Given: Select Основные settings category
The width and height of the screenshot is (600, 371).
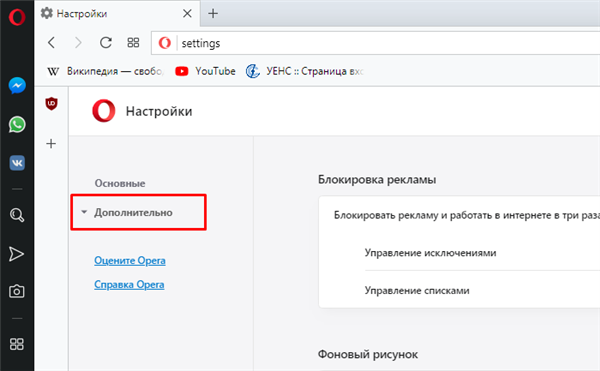Looking at the screenshot, I should point(120,183).
